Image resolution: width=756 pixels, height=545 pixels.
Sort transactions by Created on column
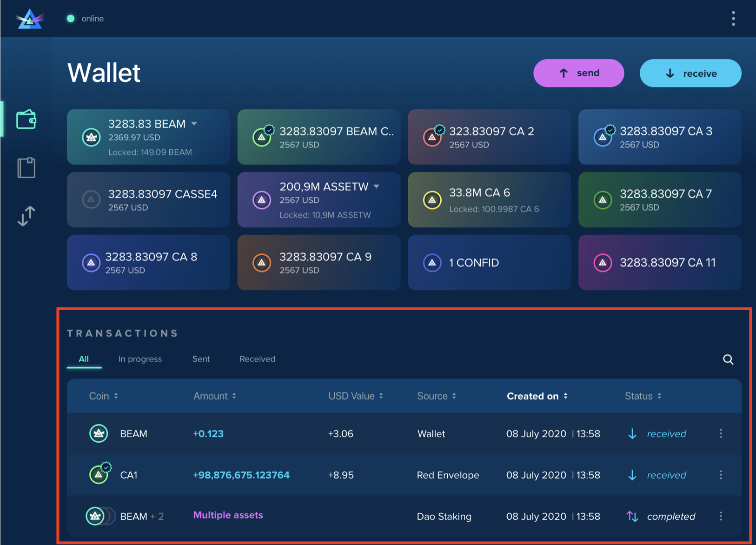pyautogui.click(x=537, y=396)
